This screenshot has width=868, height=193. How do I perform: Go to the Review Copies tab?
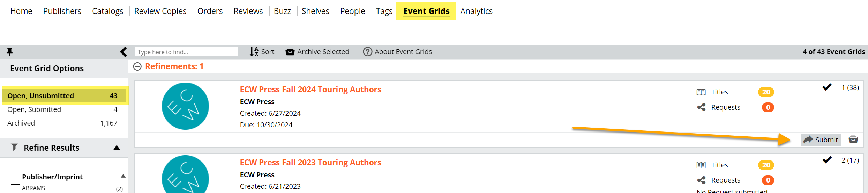click(x=160, y=11)
